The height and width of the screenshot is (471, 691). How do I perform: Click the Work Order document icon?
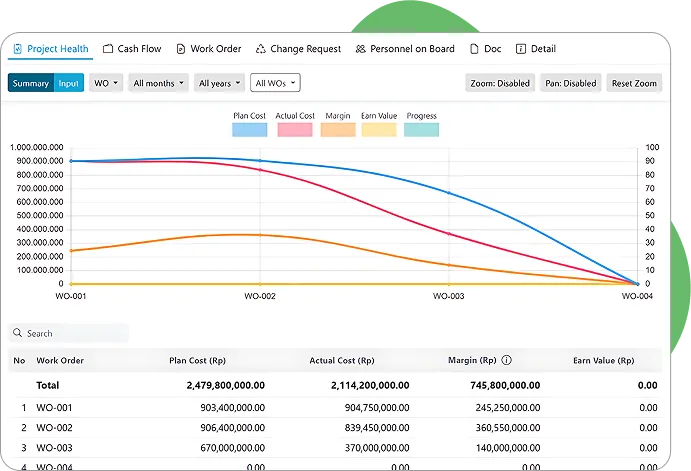coord(180,49)
